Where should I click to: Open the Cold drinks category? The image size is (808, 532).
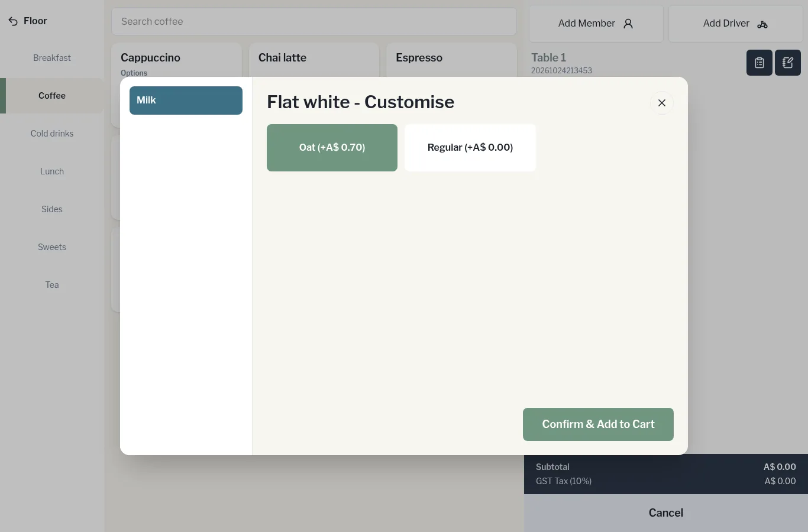52,134
